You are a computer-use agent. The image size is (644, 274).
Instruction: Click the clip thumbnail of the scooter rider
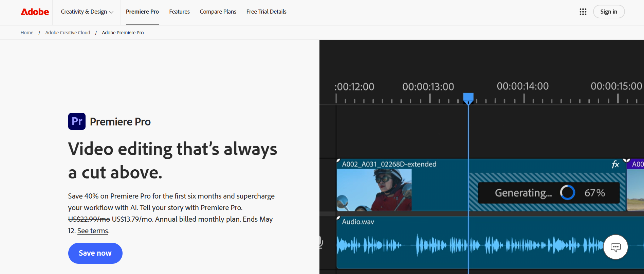[x=374, y=190]
